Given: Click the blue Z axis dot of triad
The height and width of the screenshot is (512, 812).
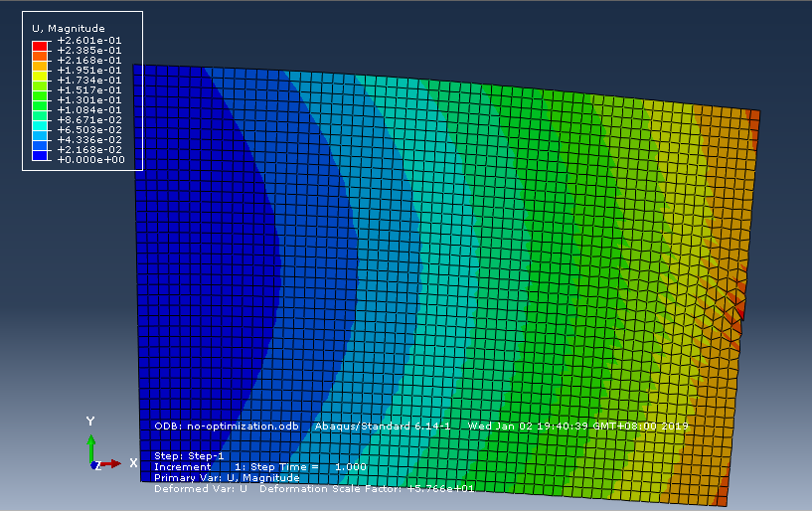Looking at the screenshot, I should pyautogui.click(x=94, y=465).
